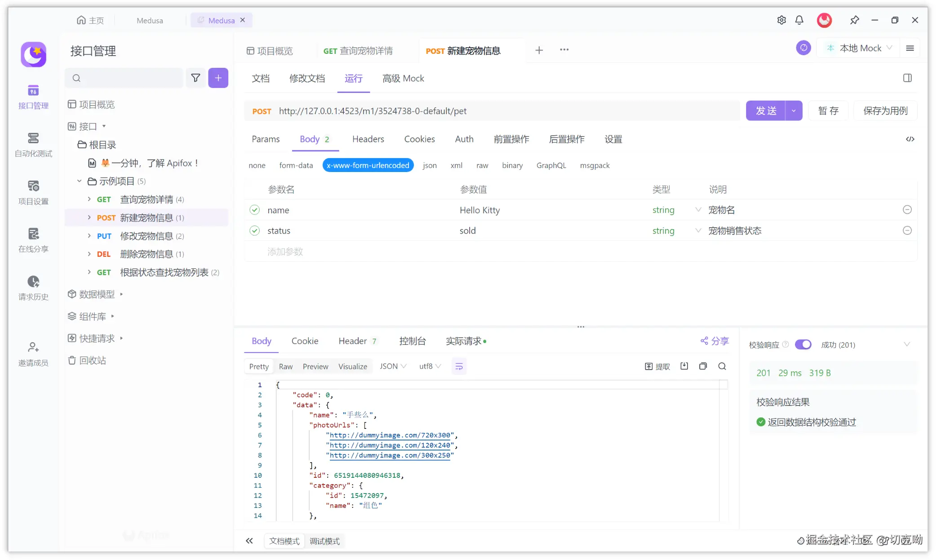Click the code snippet icon
The width and height of the screenshot is (937, 560).
pos(910,139)
